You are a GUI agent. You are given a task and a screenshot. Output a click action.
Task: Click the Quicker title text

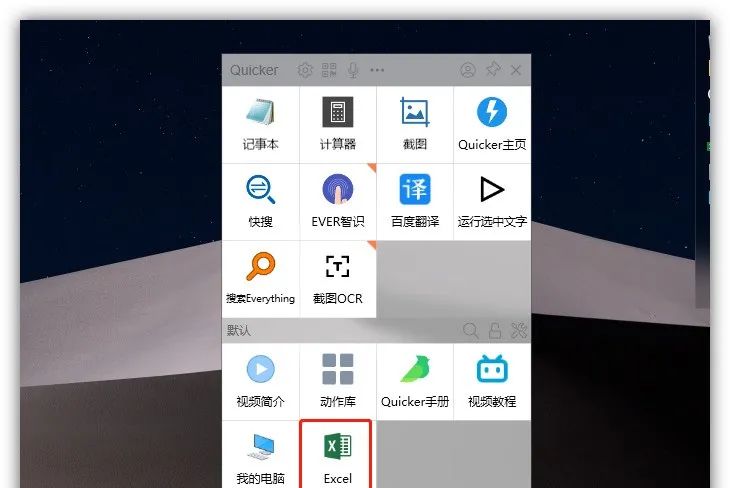(x=254, y=70)
